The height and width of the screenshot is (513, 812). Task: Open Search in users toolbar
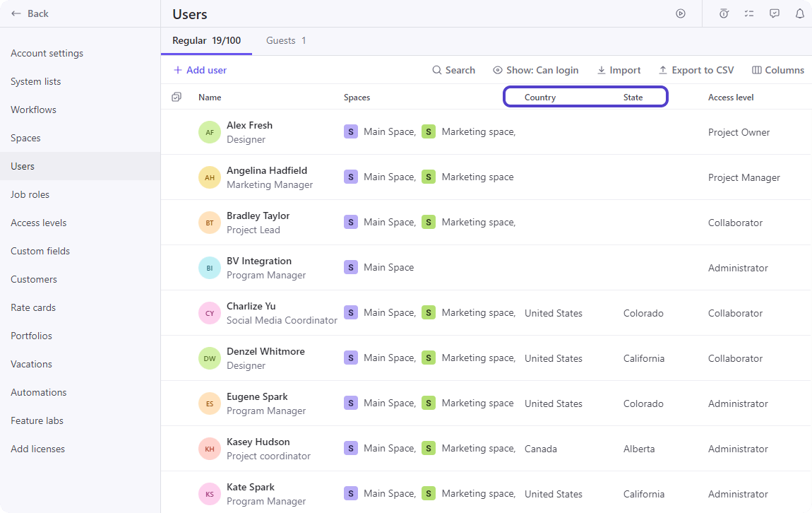click(x=454, y=70)
